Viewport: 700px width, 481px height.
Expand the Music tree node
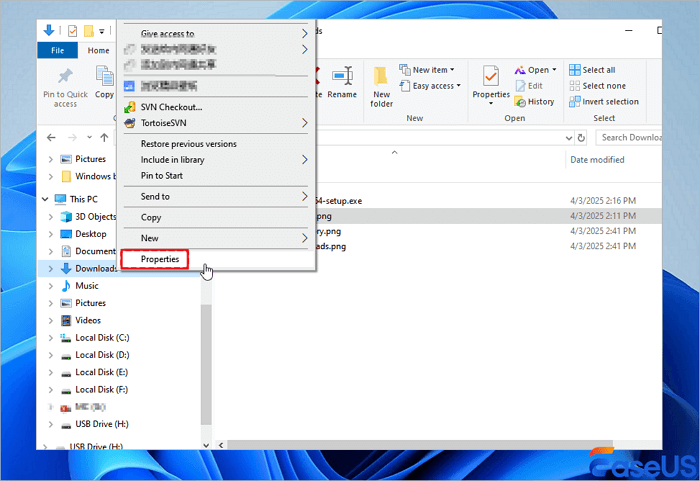[x=50, y=286]
